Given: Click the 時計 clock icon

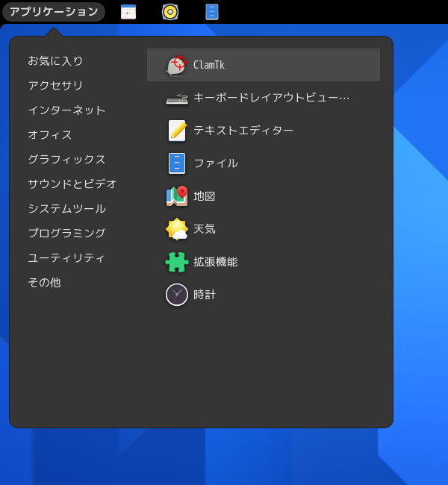Looking at the screenshot, I should 177,295.
